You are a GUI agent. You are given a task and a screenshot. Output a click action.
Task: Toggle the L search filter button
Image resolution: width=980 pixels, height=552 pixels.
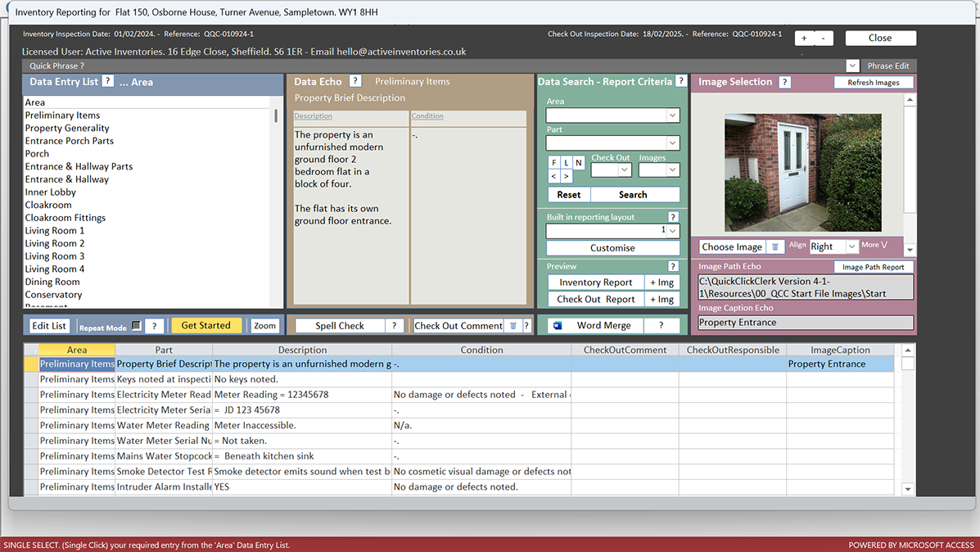(x=567, y=161)
